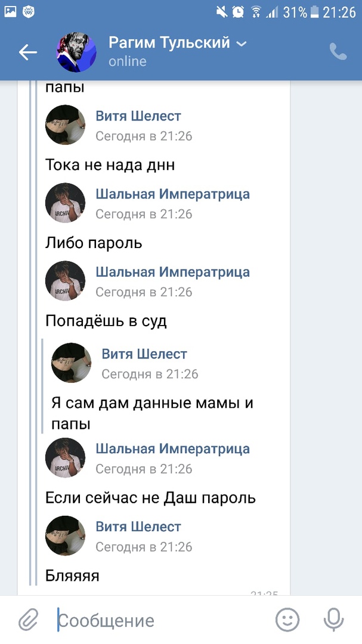
Task: Tap the alarm clock status icon
Action: (238, 11)
